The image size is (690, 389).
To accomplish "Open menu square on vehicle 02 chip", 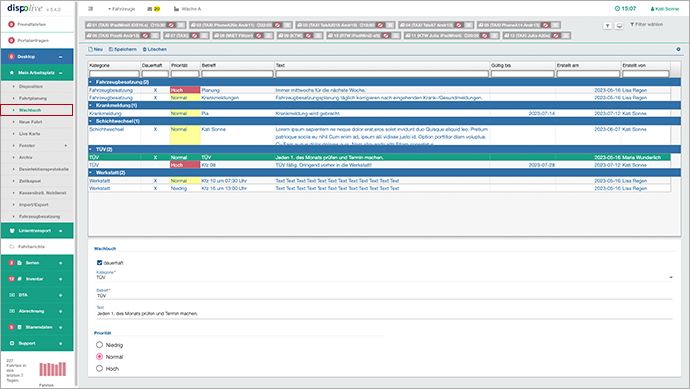I will pos(287,25).
